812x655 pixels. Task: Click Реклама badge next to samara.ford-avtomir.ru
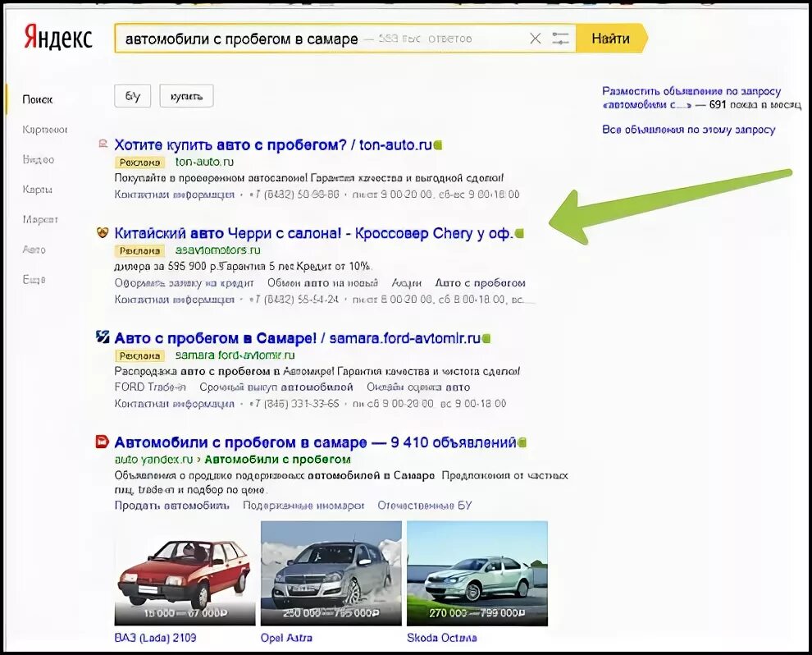tap(139, 355)
